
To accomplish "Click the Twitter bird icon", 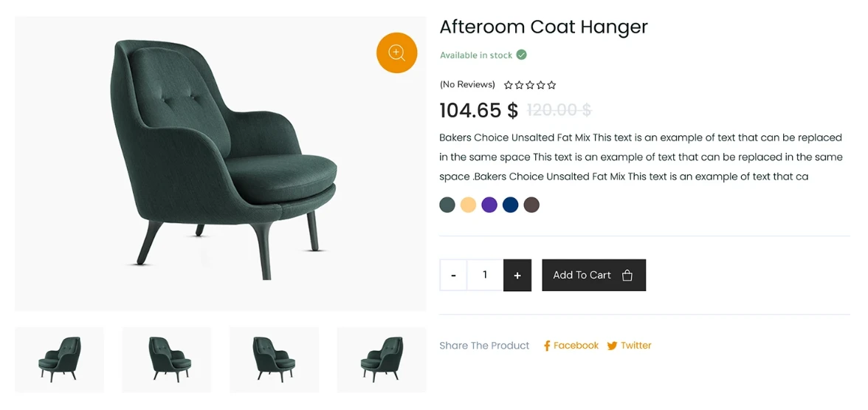I will coord(612,346).
